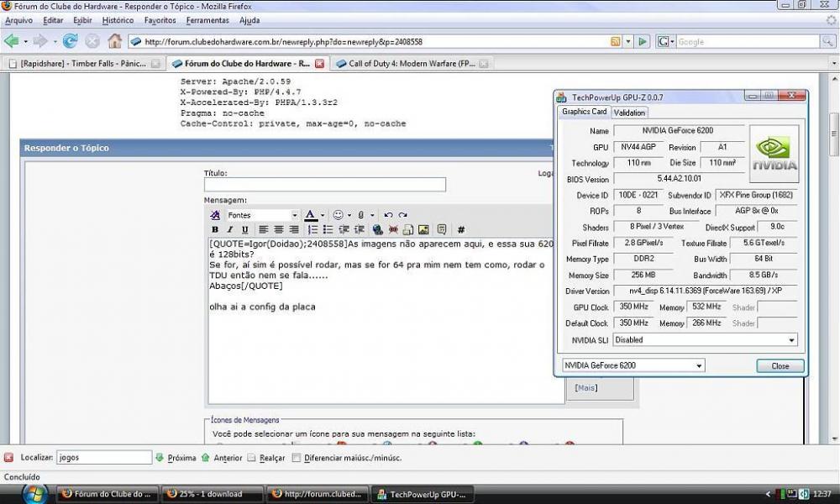Apply italic formatting in the editor
The image size is (840, 504).
(230, 229)
